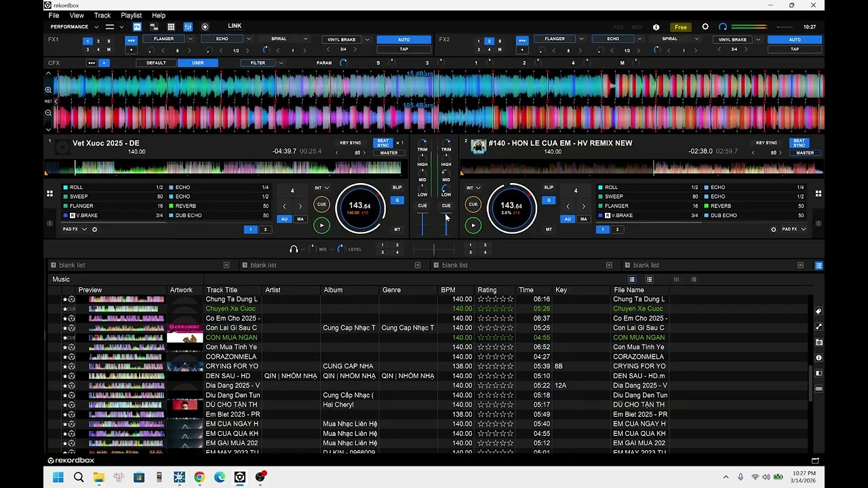Open the recording panel icon
The height and width of the screenshot is (488, 868).
coord(205,27)
